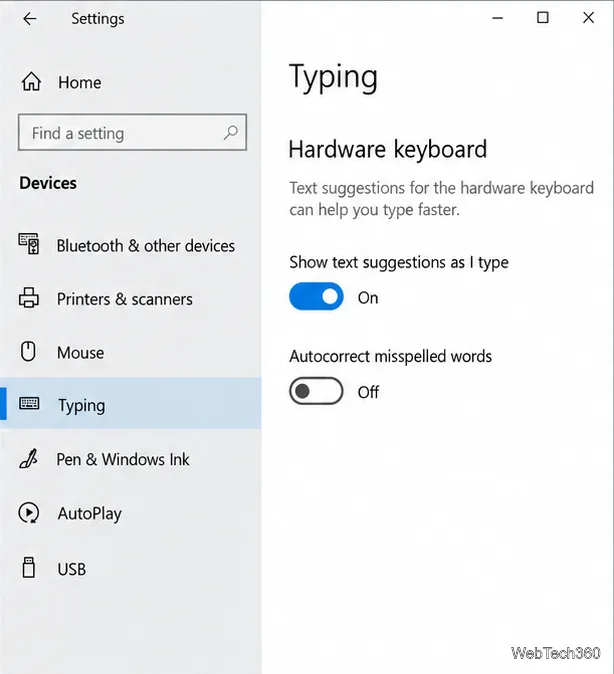The width and height of the screenshot is (614, 674).
Task: Minimize the Settings window
Action: coord(497,18)
